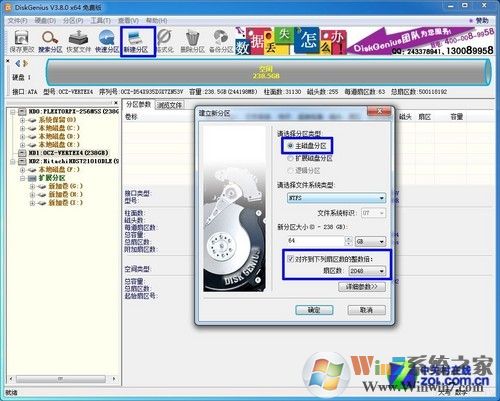500x401 pixels.
Task: Click the tree panel horizontal scrollbar
Action: point(61,379)
